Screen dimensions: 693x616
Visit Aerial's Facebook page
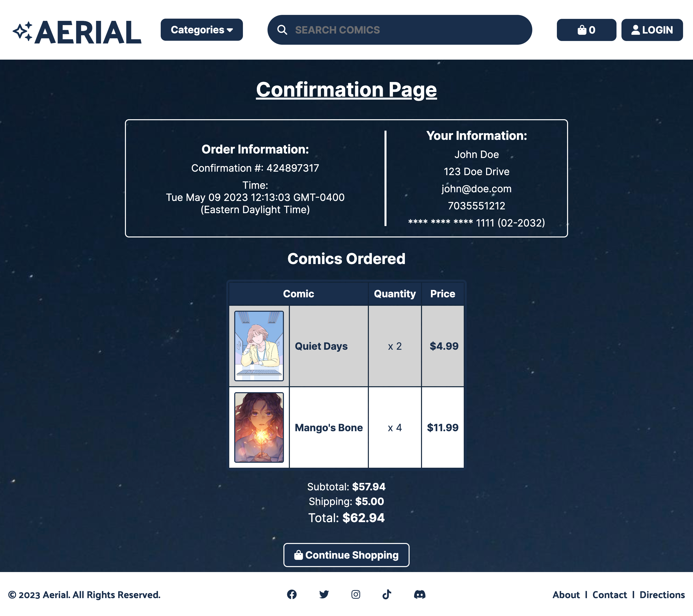tap(292, 595)
